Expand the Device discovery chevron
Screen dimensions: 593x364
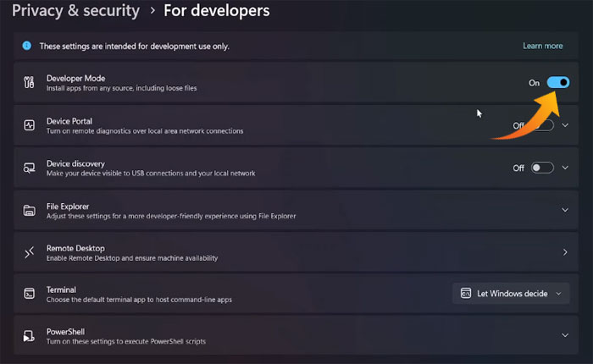pos(565,168)
